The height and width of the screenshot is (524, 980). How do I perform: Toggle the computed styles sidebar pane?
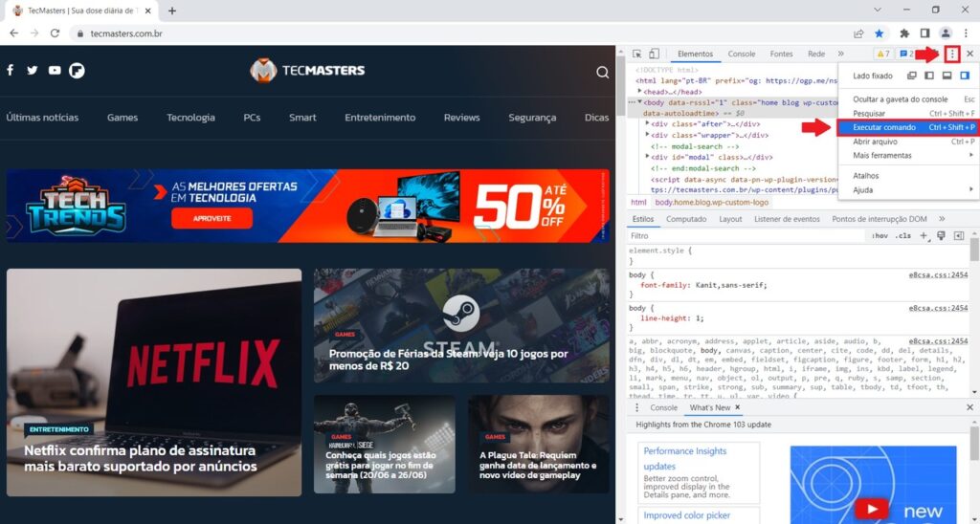[x=958, y=235]
